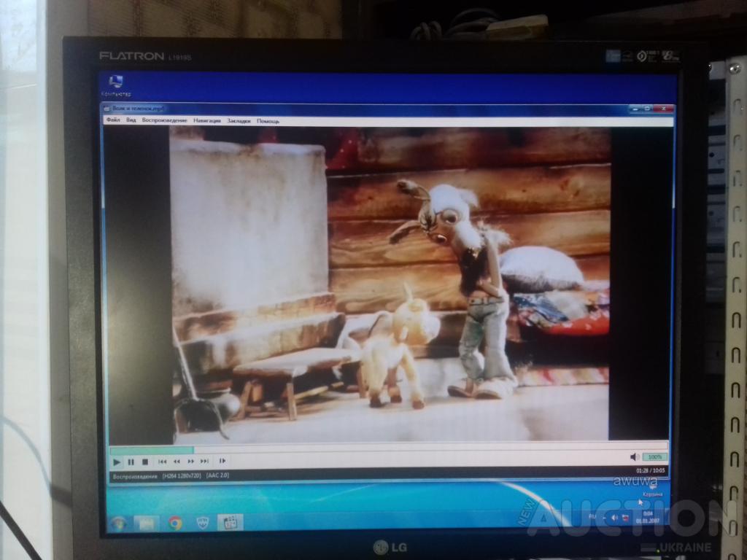Fast-forward with the double right arrow button

[x=190, y=462]
